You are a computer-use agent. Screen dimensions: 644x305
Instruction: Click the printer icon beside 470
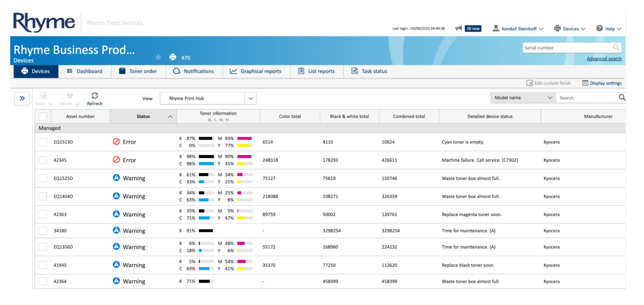pos(173,57)
